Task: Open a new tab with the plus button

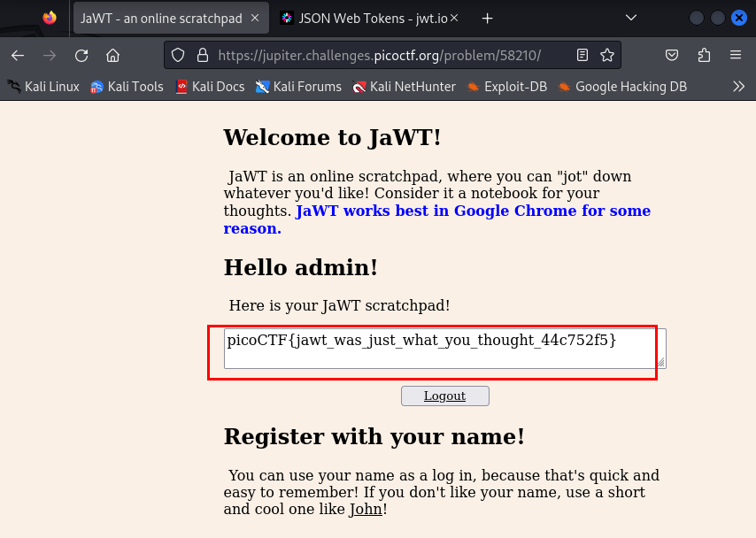Action: coord(488,19)
